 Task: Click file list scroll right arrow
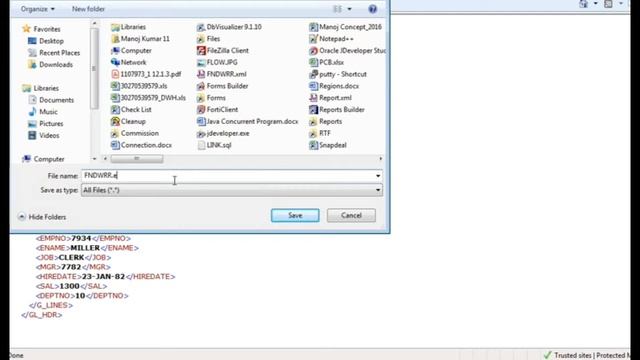click(x=380, y=159)
